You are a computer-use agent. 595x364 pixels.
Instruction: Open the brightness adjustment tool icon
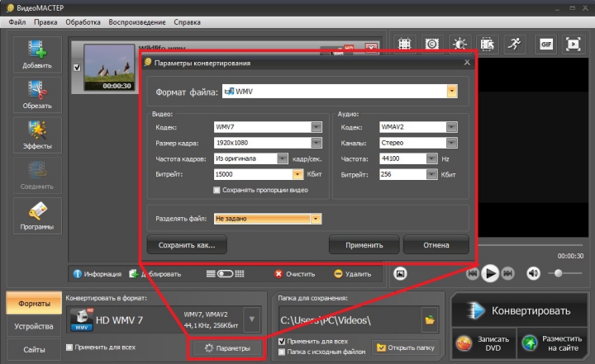pyautogui.click(x=459, y=45)
